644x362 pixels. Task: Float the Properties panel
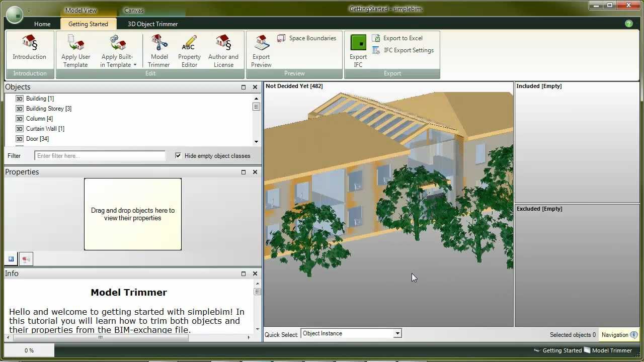pos(244,172)
